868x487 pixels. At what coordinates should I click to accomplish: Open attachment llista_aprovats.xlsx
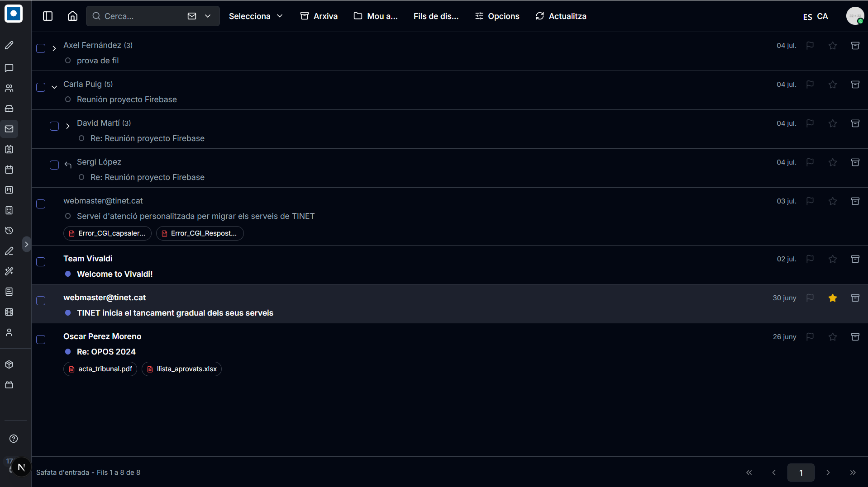(181, 369)
